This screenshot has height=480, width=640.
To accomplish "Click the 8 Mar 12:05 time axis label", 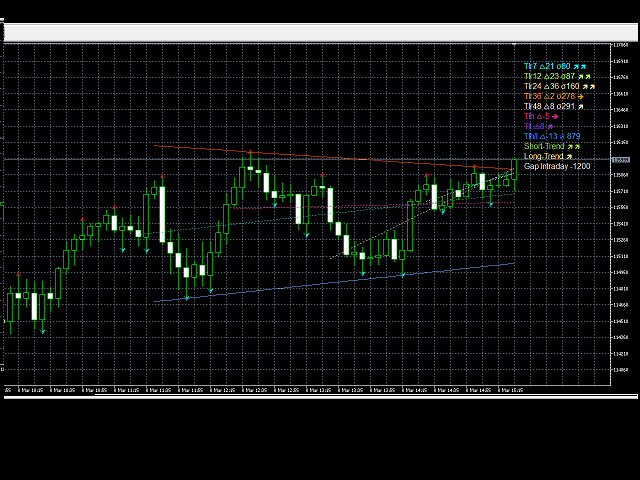I will 222,390.
